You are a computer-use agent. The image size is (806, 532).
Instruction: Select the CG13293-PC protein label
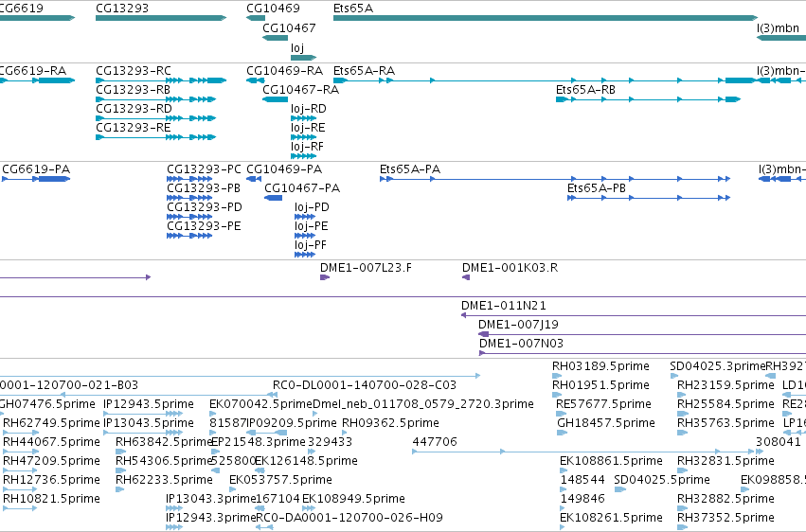pyautogui.click(x=204, y=168)
